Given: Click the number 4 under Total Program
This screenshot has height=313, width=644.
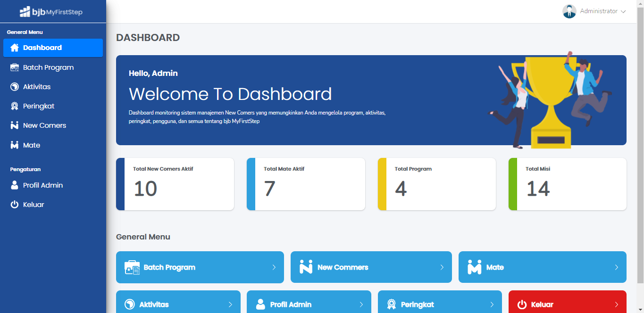Looking at the screenshot, I should click(401, 189).
